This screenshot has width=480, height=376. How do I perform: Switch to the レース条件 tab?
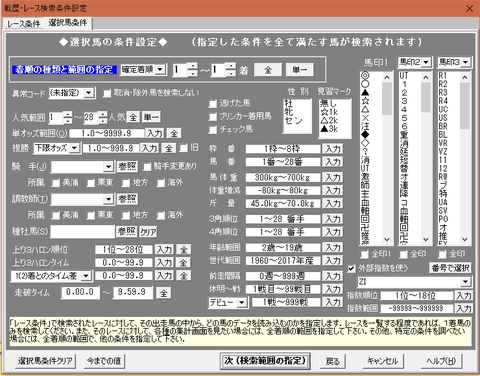pyautogui.click(x=23, y=23)
